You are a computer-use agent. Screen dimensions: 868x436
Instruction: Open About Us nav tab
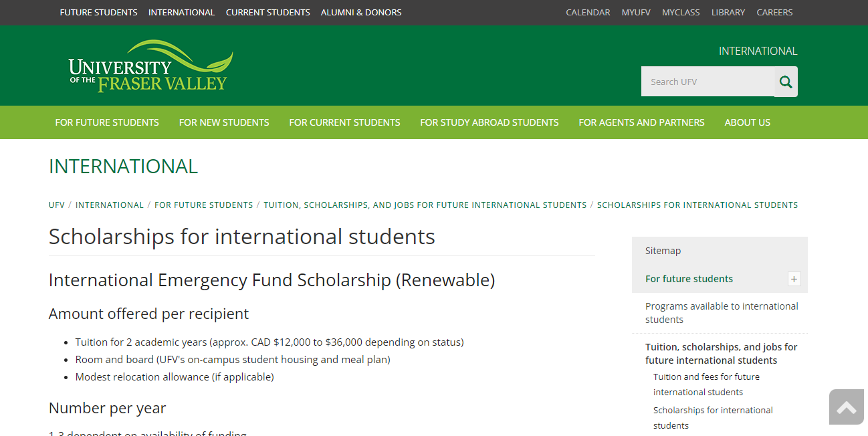(x=747, y=122)
